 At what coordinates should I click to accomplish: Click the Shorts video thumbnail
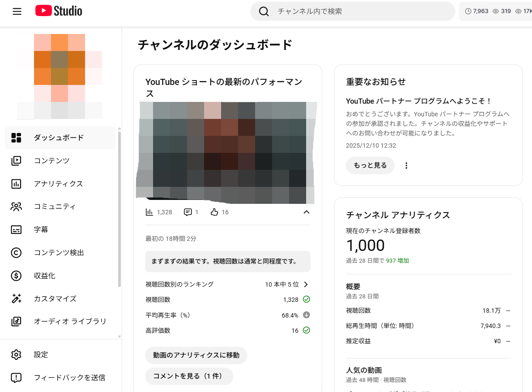(227, 152)
